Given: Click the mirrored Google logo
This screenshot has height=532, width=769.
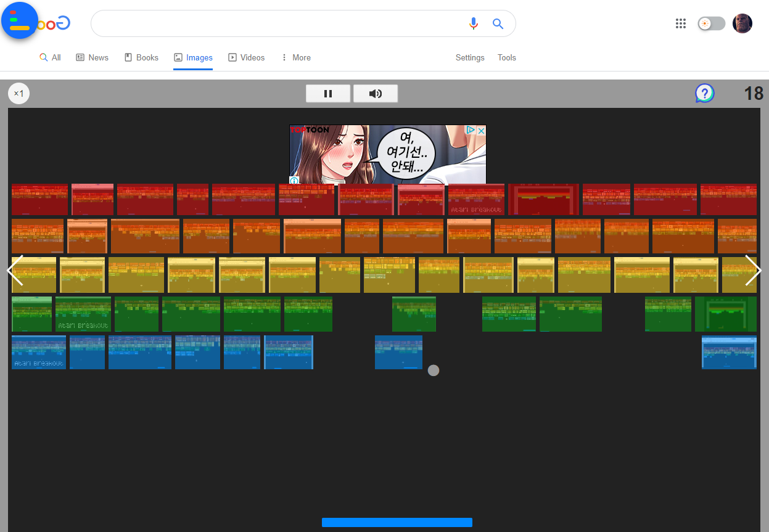Looking at the screenshot, I should click(54, 23).
